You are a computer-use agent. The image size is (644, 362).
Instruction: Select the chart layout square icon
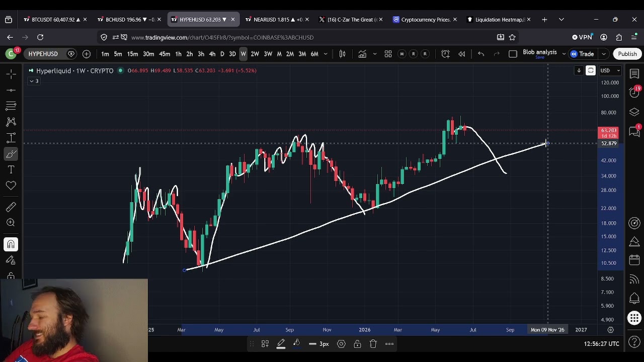513,54
